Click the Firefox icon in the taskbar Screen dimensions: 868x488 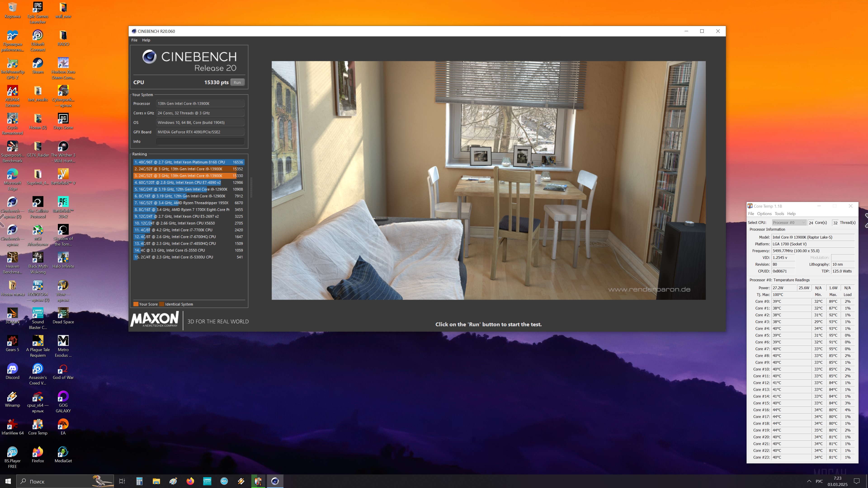[190, 481]
